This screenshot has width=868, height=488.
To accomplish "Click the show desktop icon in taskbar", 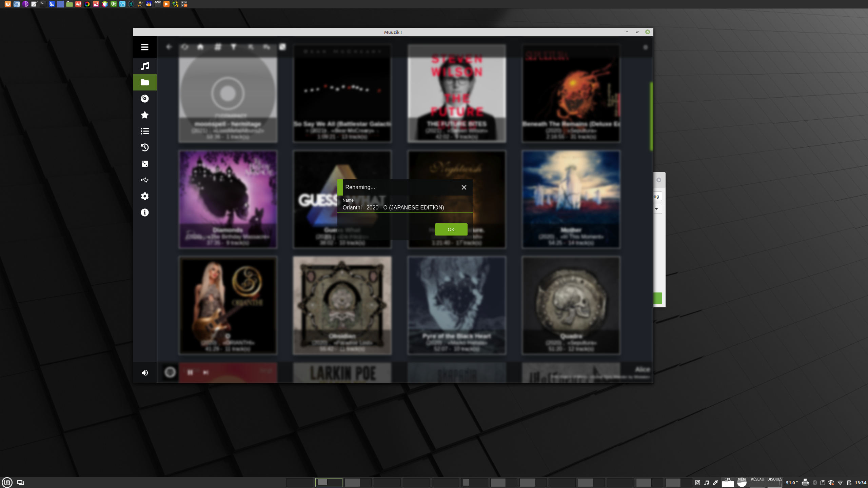I will pyautogui.click(x=21, y=483).
